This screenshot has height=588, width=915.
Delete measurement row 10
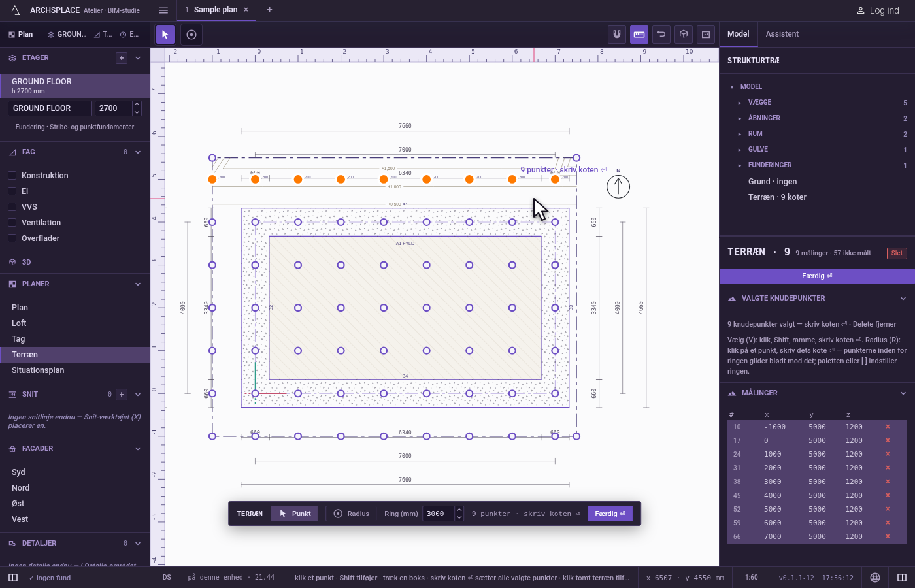pyautogui.click(x=888, y=427)
